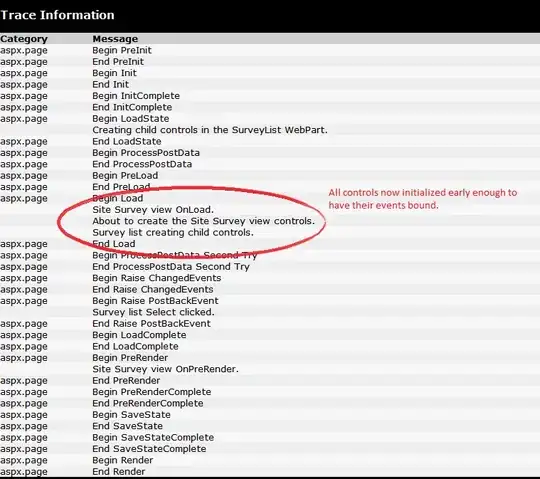540x479 pixels.
Task: Select the Creating child controls SurveyList message
Action: point(210,130)
